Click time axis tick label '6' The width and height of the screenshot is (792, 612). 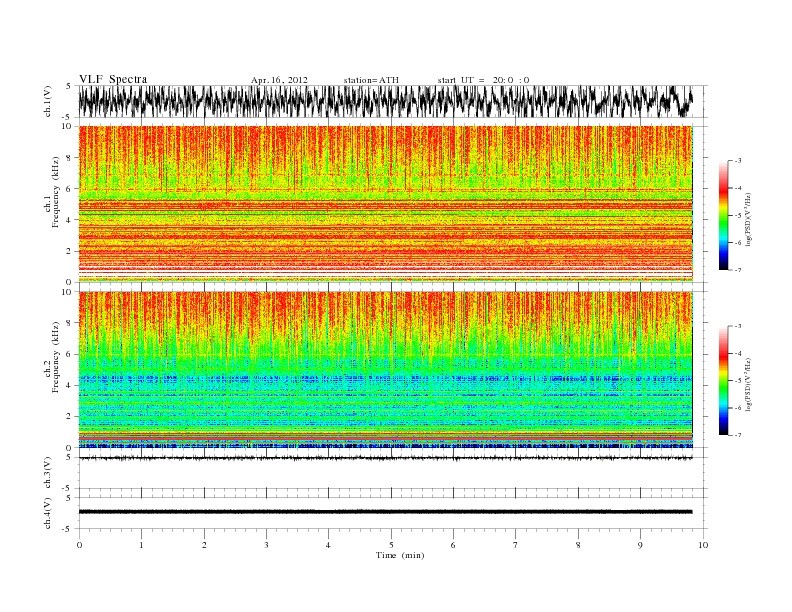pyautogui.click(x=453, y=545)
